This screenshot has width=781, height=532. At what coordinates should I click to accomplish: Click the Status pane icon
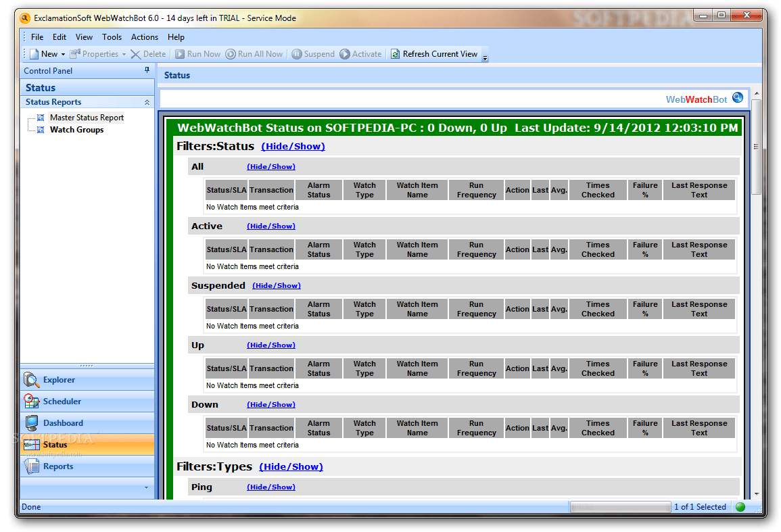[x=31, y=444]
